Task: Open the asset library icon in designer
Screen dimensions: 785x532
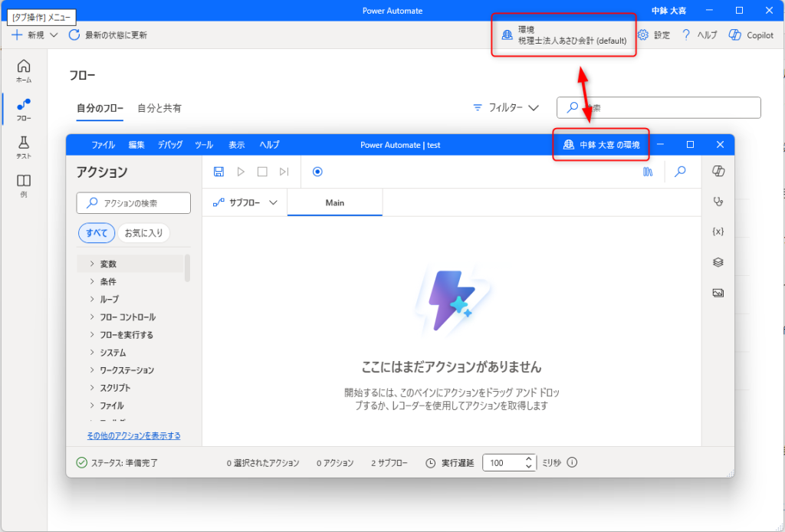Action: click(649, 172)
